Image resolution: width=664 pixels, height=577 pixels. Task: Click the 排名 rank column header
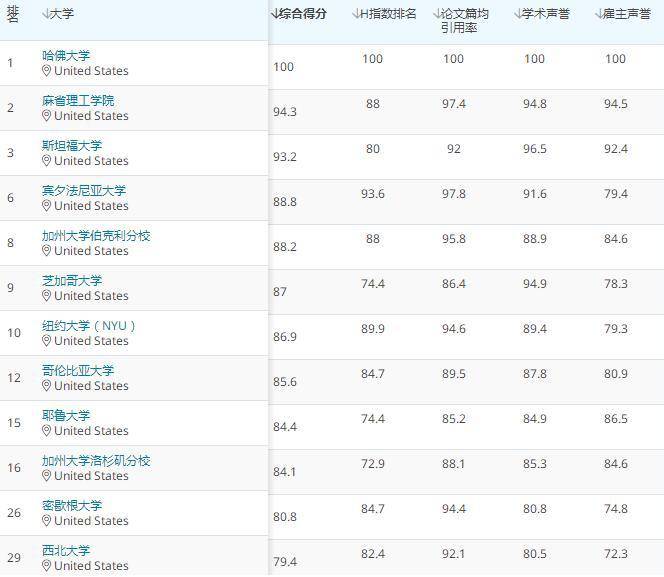coord(13,14)
